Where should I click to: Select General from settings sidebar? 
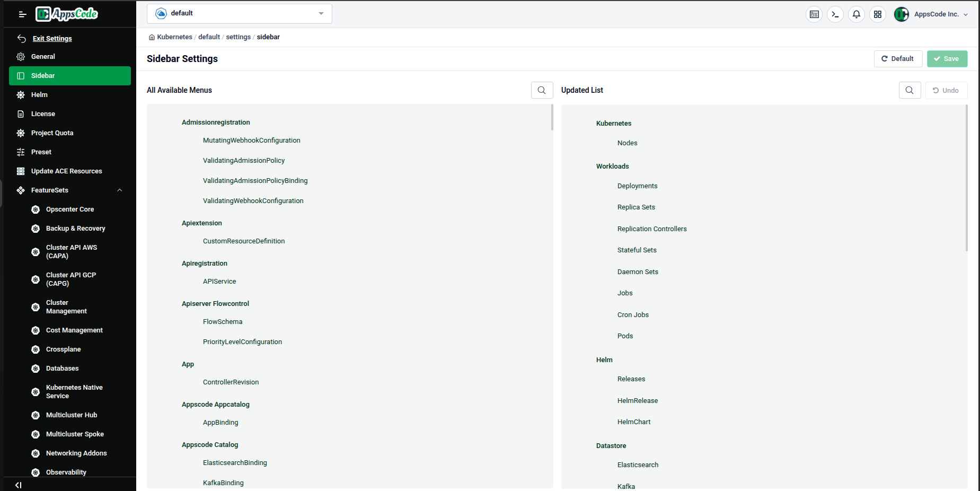click(43, 56)
